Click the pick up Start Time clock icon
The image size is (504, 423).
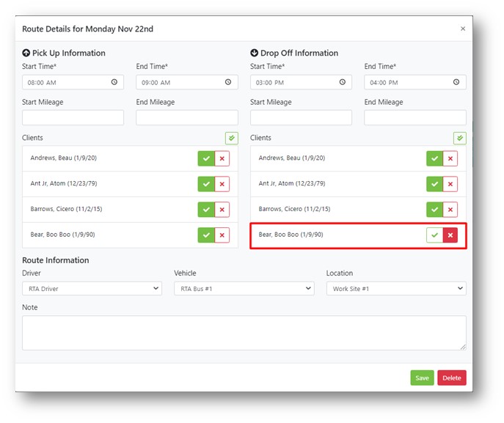pyautogui.click(x=114, y=82)
